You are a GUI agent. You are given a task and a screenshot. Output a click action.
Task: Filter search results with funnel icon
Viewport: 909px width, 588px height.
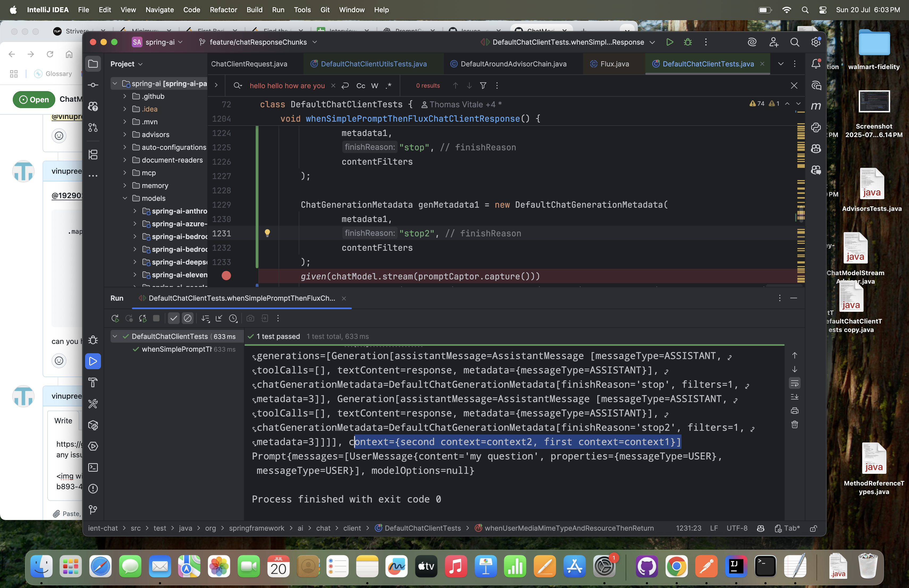click(483, 86)
